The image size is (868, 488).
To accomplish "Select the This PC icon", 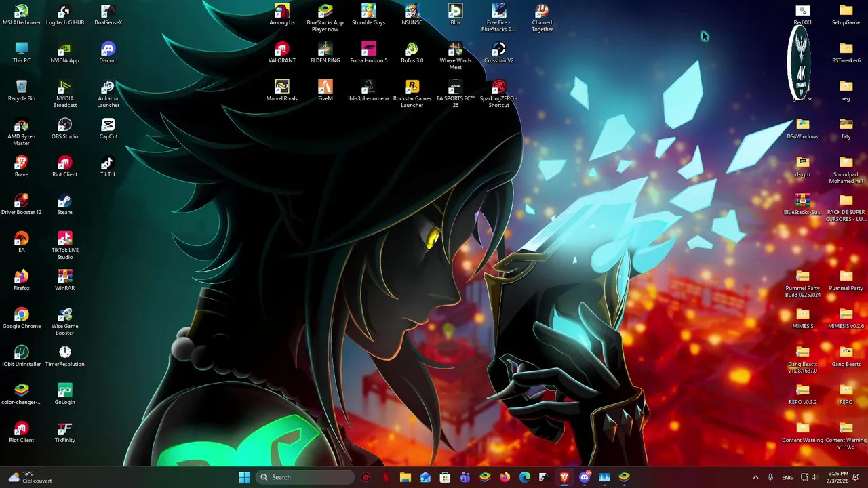I will click(22, 53).
